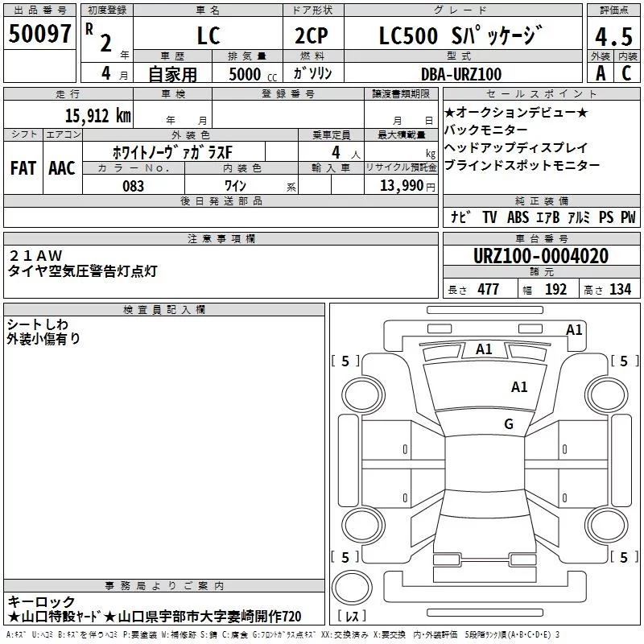Click equipment item アルミ
Screen dimensions: 644x644
point(579,217)
